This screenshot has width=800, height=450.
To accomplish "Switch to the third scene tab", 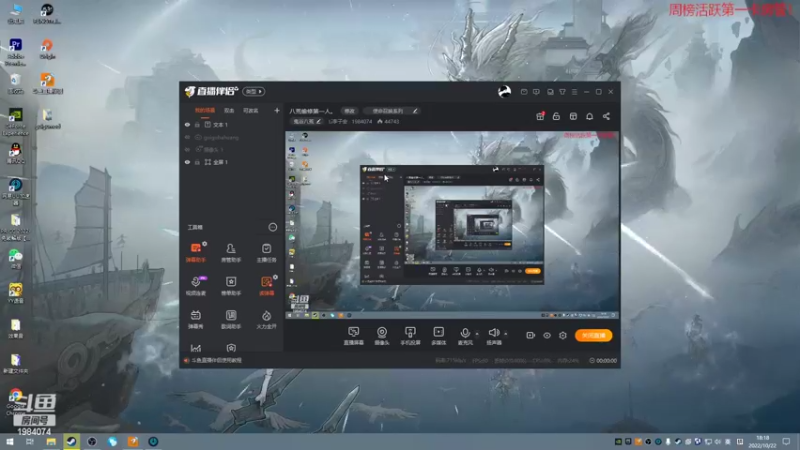I will [251, 110].
